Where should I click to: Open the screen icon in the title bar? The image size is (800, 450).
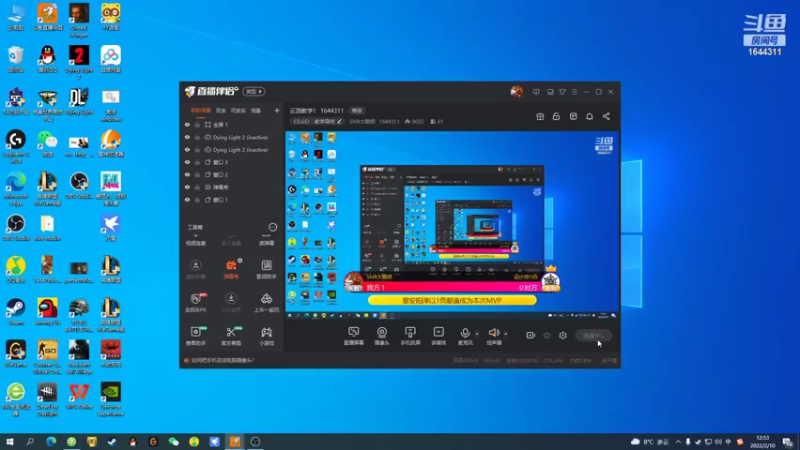(x=550, y=92)
